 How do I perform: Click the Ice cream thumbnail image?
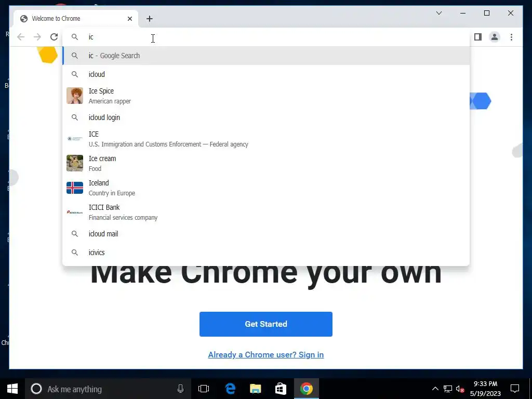(x=75, y=163)
